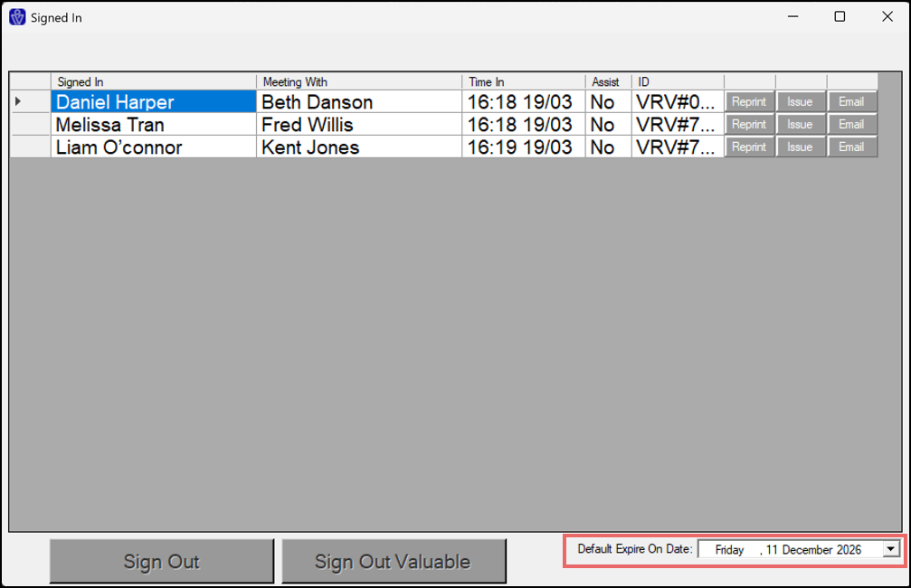Click the Sign Out button
The image size is (911, 588).
click(161, 562)
